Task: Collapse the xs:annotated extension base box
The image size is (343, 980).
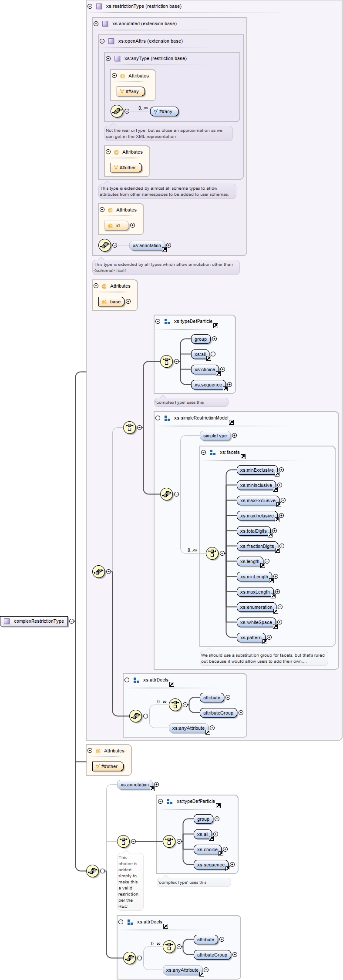Action: click(x=96, y=24)
